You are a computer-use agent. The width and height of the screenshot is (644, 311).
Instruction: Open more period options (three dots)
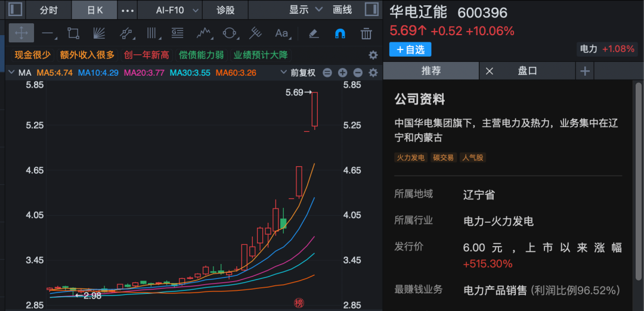128,10
